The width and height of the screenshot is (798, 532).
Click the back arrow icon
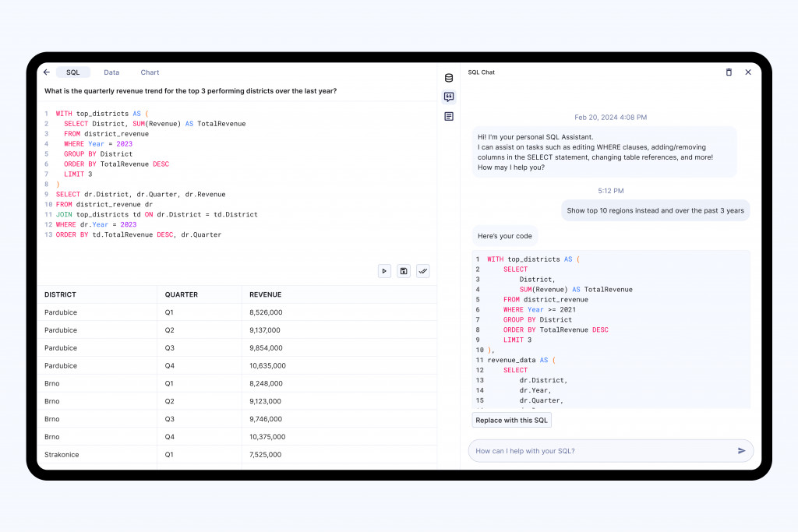[47, 72]
